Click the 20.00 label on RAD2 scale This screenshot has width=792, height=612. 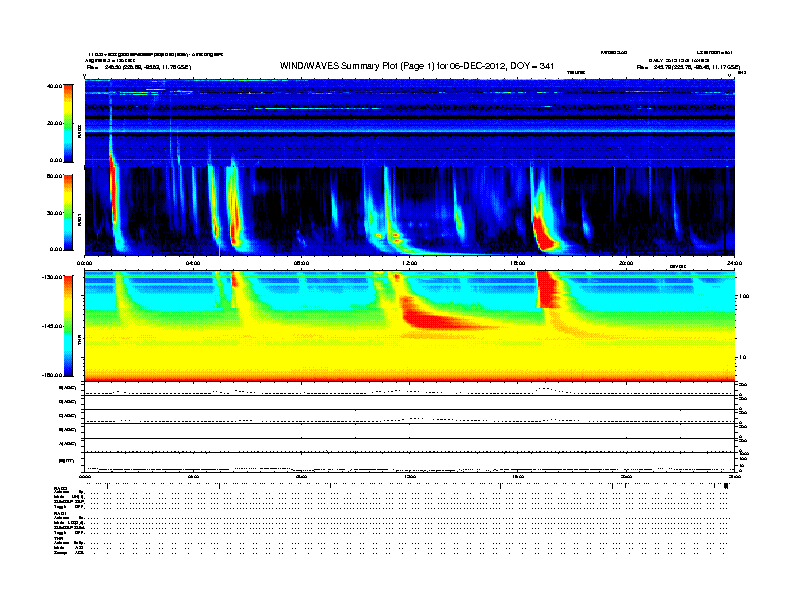[x=55, y=123]
